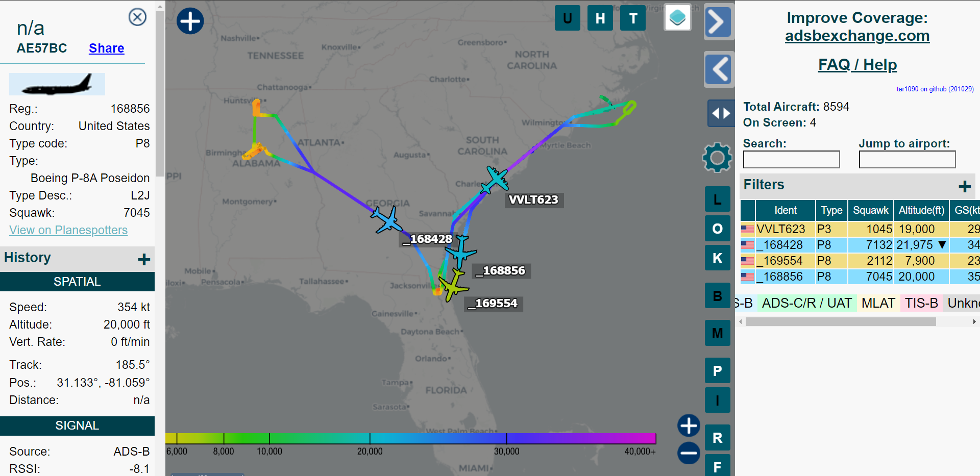
Task: Toggle the O map option button
Action: pos(717,229)
